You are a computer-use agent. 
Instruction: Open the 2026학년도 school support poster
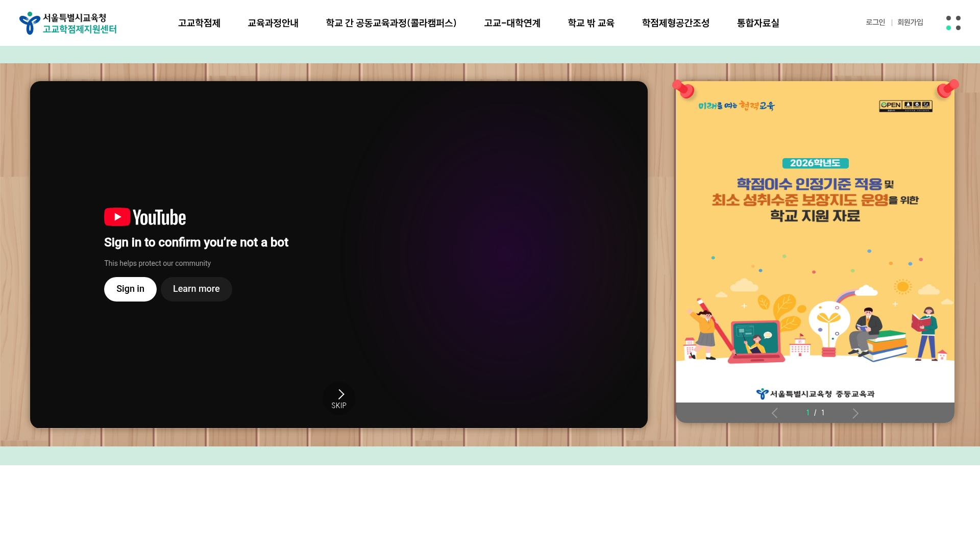(x=815, y=242)
